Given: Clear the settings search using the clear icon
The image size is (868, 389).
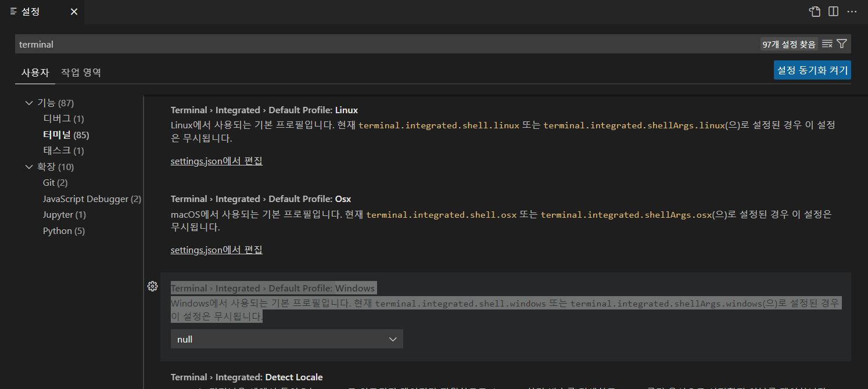Looking at the screenshot, I should [827, 43].
